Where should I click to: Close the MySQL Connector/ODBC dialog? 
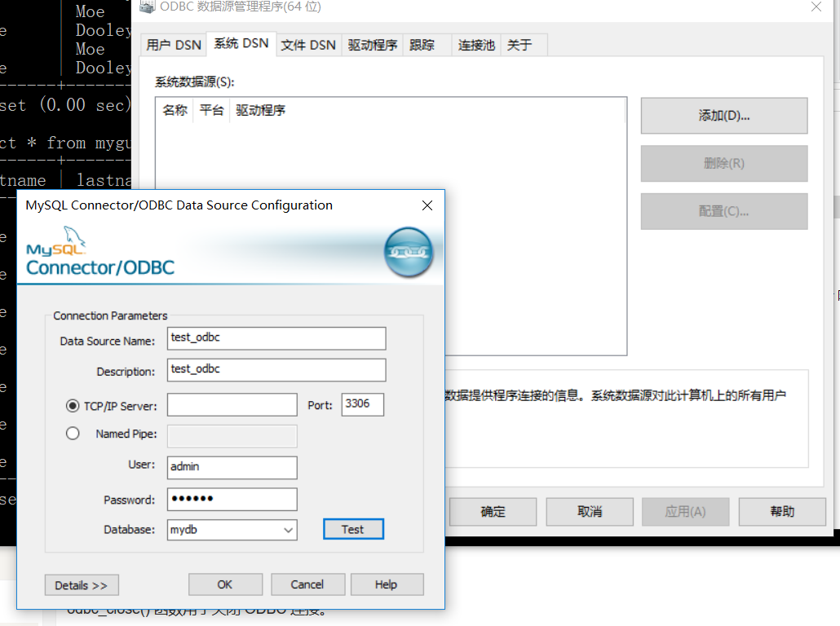coord(427,205)
